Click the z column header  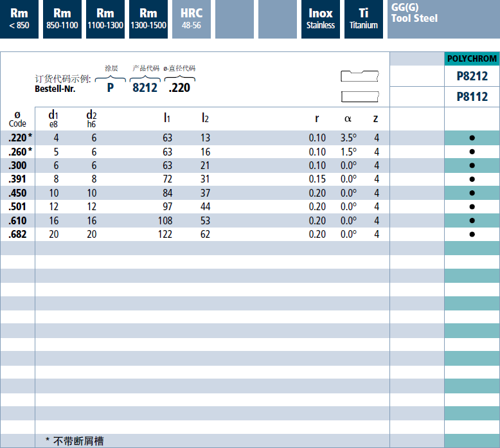tap(375, 119)
